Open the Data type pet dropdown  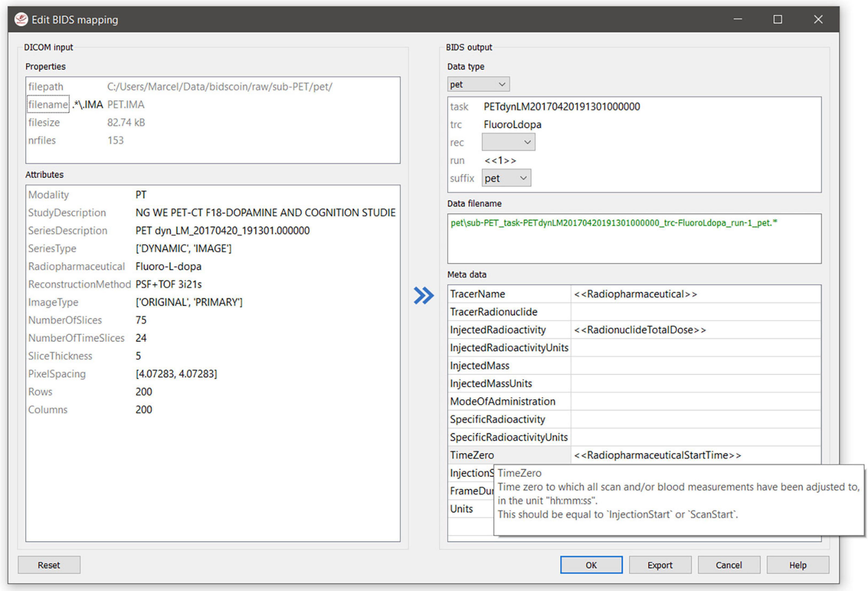coord(478,84)
